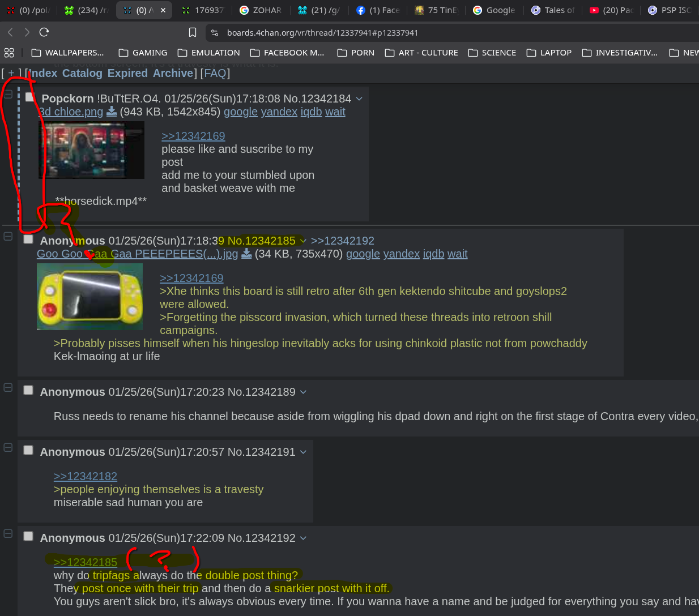Collapse post 12342191 with minus icon
This screenshot has height=616, width=699.
click(x=8, y=447)
